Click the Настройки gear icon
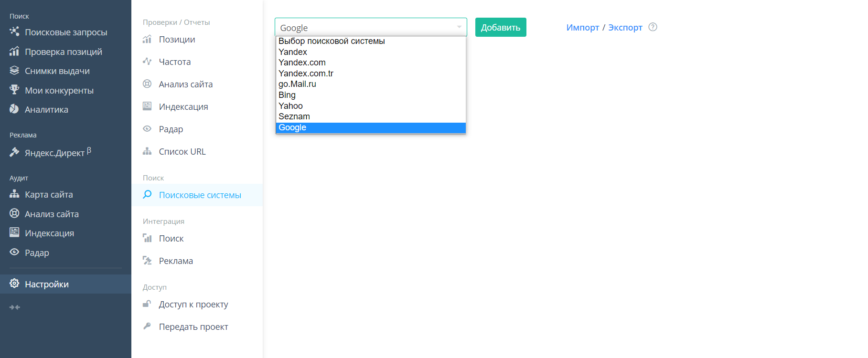 pyautogui.click(x=14, y=284)
